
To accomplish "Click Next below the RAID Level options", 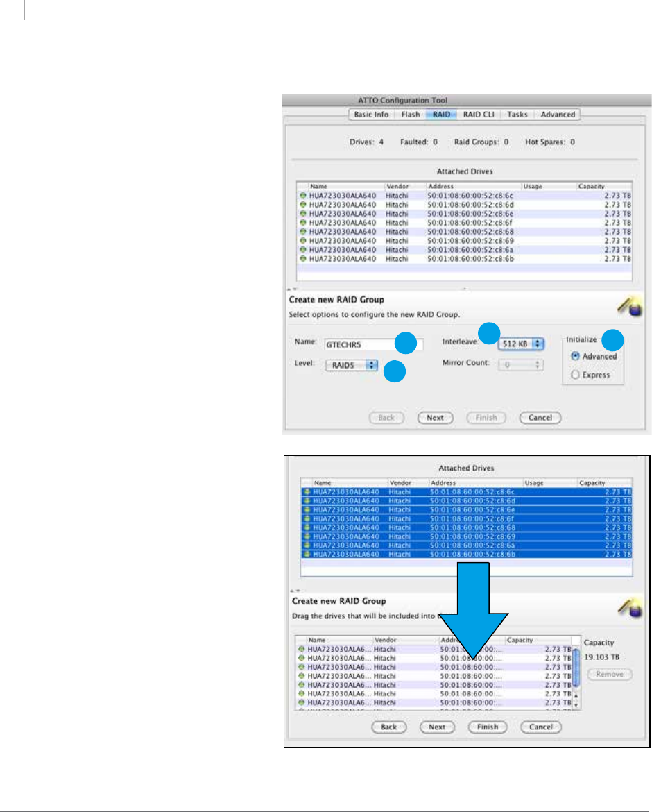I will click(x=435, y=418).
